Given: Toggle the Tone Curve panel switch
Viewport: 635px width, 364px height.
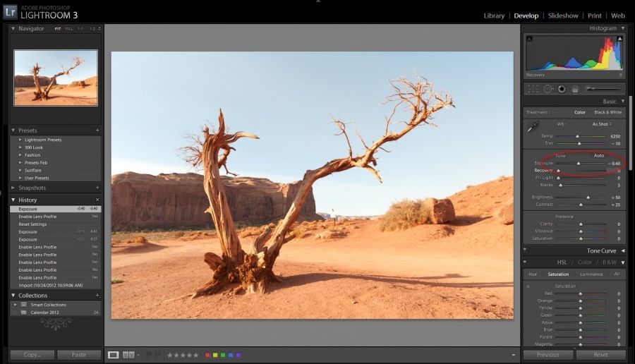Looking at the screenshot, I should (x=622, y=250).
